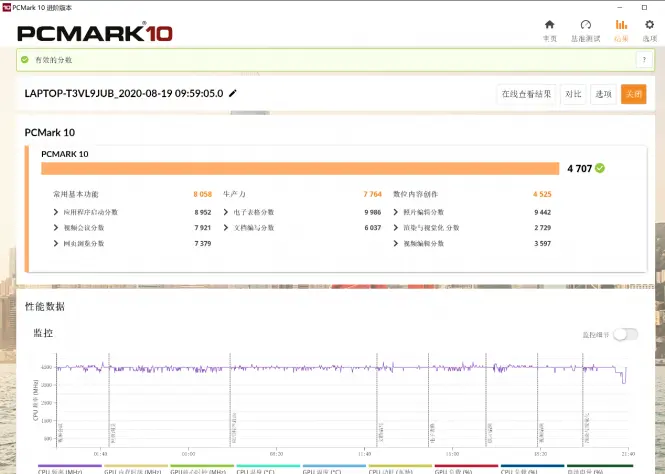
Task: Click the 数位内容创作 heading
Action: click(415, 194)
